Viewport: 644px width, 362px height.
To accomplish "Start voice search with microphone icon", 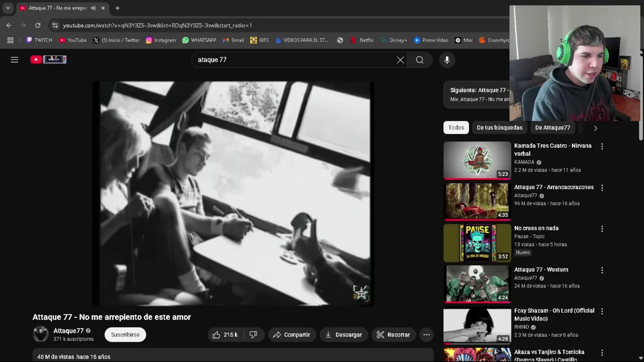I will [x=447, y=60].
